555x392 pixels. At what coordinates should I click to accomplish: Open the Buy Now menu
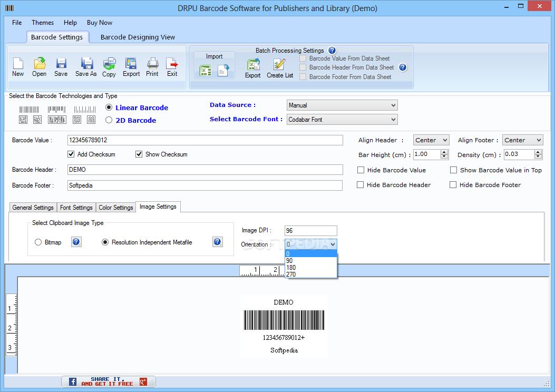click(x=100, y=22)
